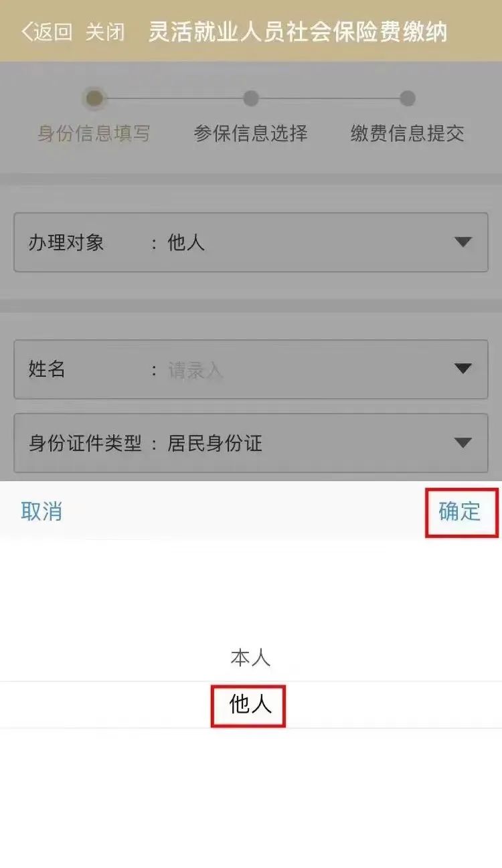This screenshot has width=502, height=868.
Task: Open the 参保信息选择 step label
Action: click(251, 133)
